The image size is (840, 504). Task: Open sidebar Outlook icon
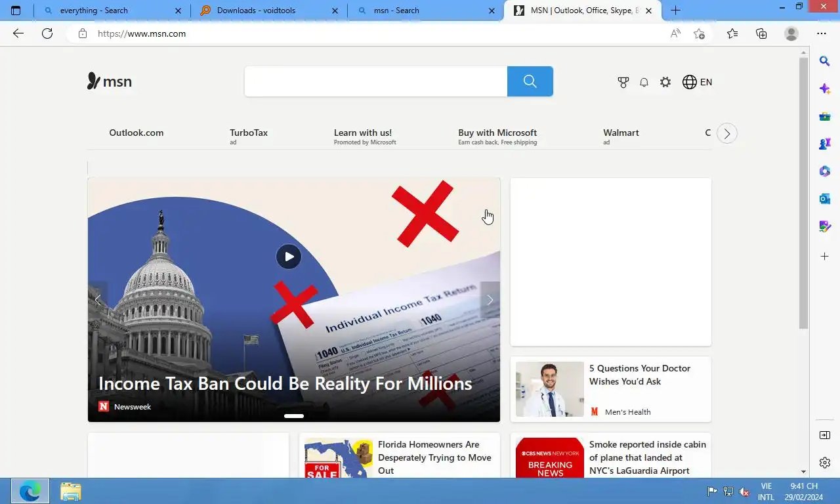pos(825,199)
